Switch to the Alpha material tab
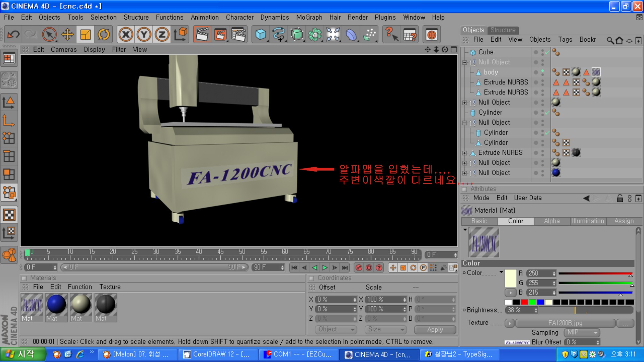644x362 pixels. 552,221
